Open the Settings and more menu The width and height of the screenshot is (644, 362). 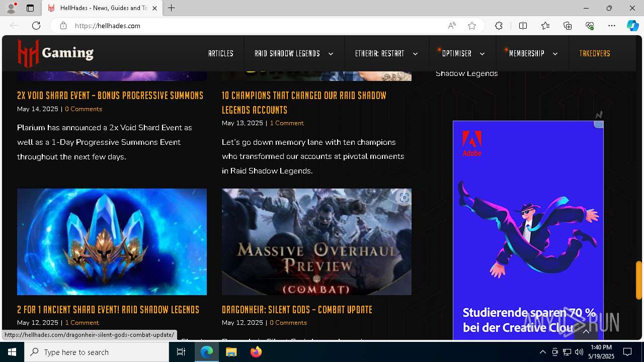(x=612, y=26)
